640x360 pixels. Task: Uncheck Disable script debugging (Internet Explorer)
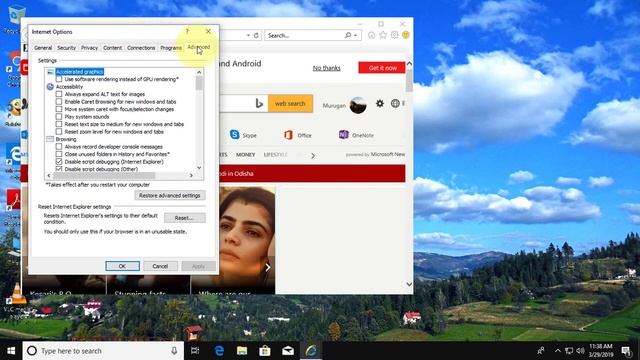click(x=59, y=162)
